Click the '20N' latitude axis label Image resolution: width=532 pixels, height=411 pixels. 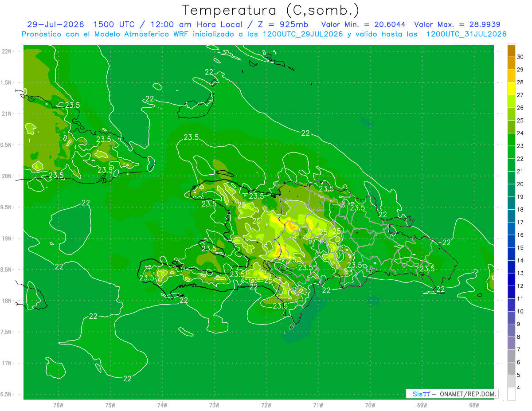point(7,176)
